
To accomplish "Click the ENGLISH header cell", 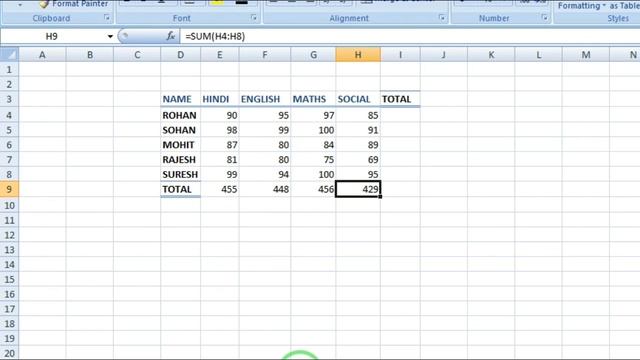I will [265, 99].
